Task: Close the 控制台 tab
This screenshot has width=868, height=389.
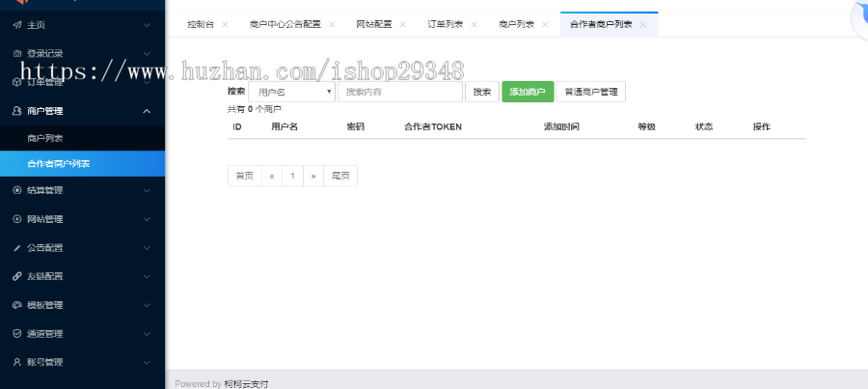Action: [225, 24]
